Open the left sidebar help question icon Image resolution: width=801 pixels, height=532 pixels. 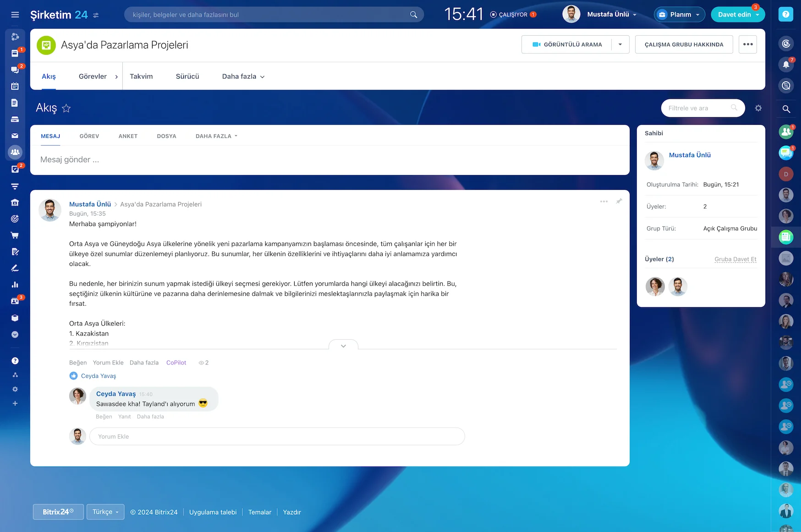click(x=15, y=361)
